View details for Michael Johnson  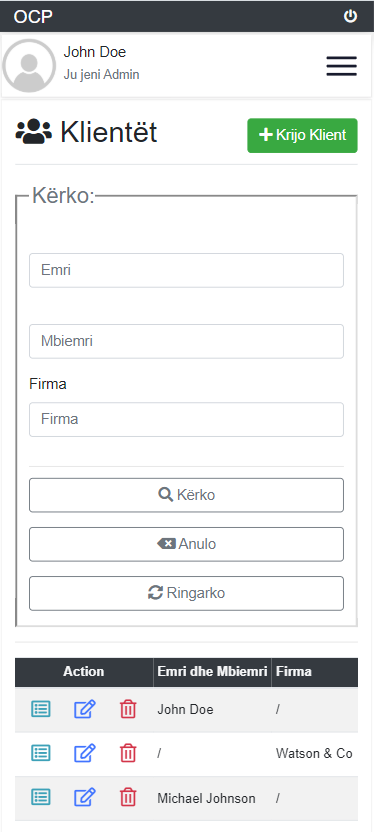tap(41, 798)
